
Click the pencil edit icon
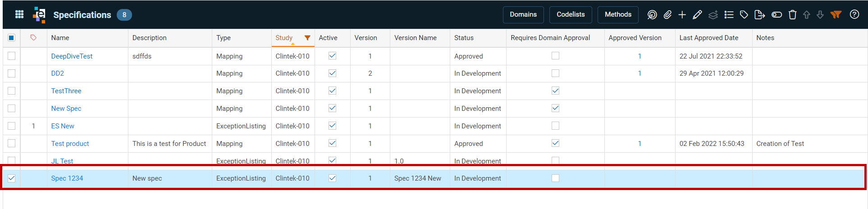pyautogui.click(x=697, y=15)
